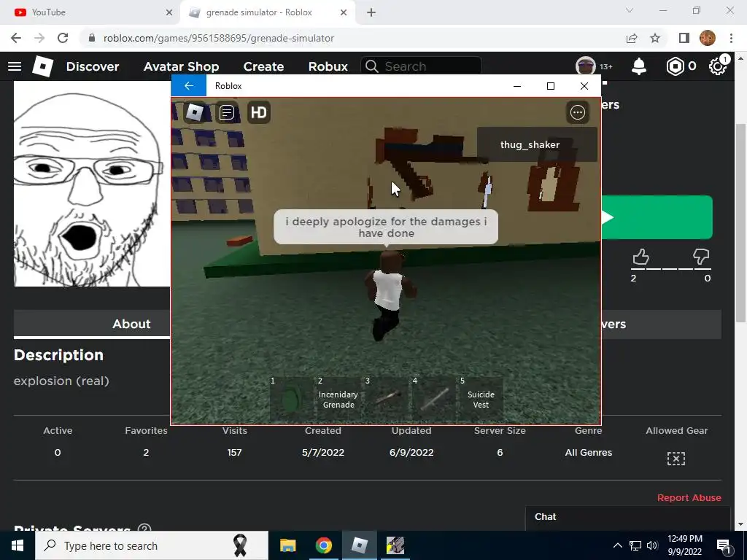
Task: Click the thumbs up like icon
Action: [640, 257]
